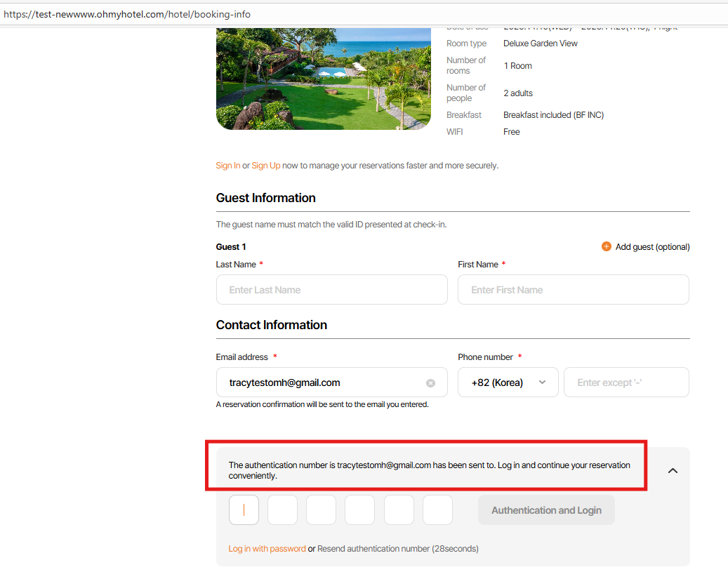Screen dimensions: 728x579
Task: Click the Breakfast included (BF INC) text
Action: 553,114
